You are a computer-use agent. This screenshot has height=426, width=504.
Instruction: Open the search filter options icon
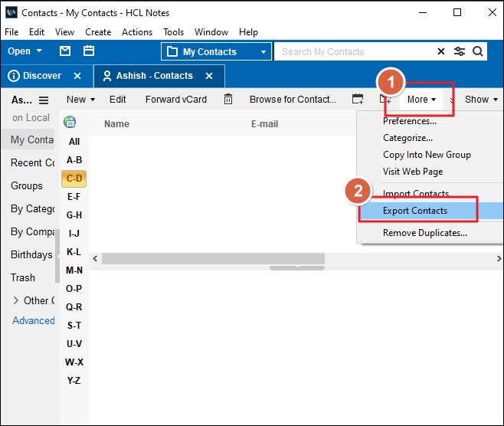(460, 51)
